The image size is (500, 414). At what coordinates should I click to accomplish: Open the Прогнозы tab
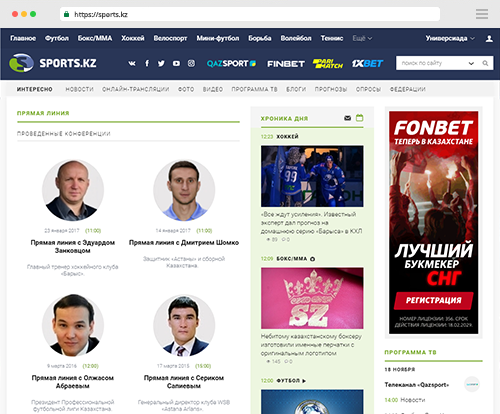(331, 89)
